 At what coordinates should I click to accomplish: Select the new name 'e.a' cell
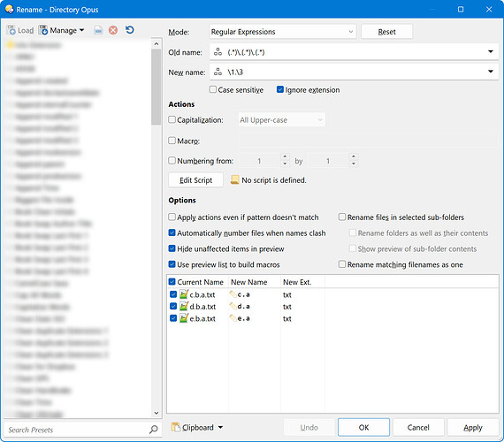coord(244,318)
